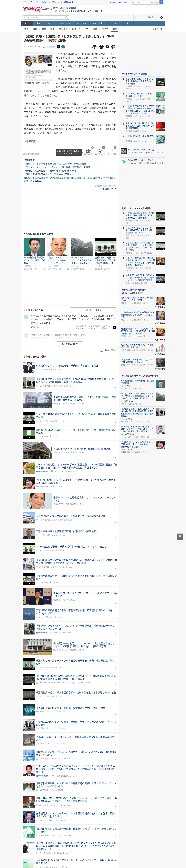Click the なるほど reaction on the first comment
Image resolution: width=186 pixels, height=868 pixels.
click(94, 327)
